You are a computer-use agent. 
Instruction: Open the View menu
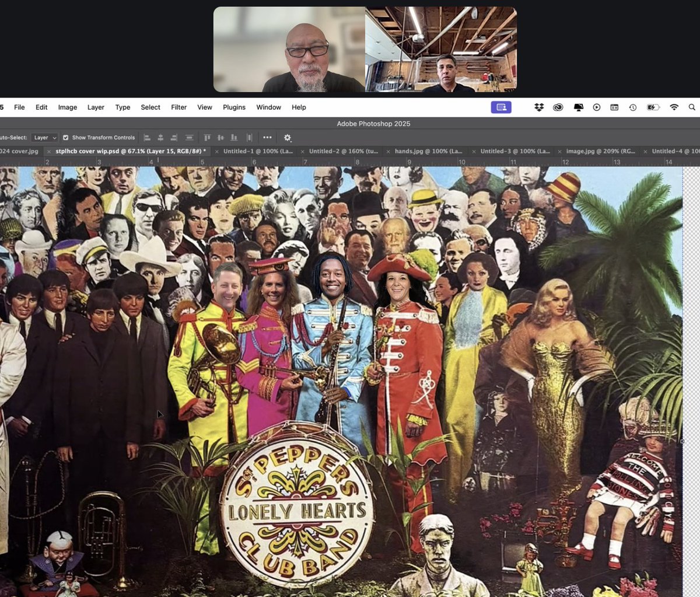(x=205, y=107)
